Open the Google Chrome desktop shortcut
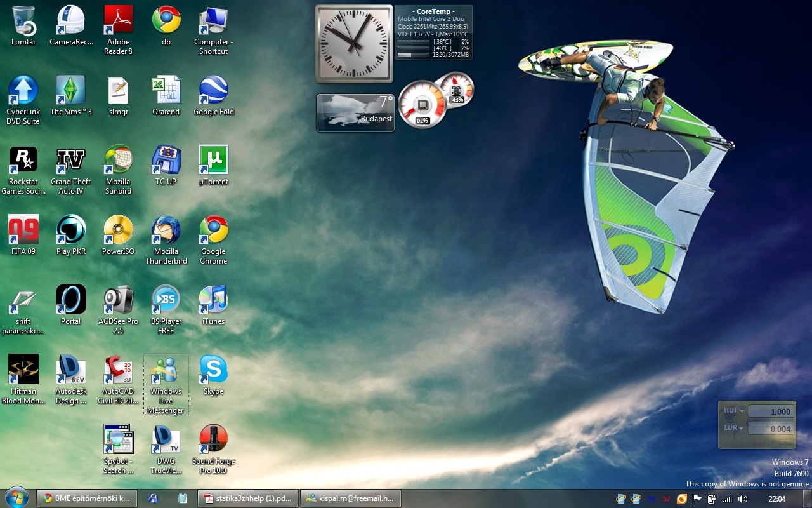812x508 pixels. [214, 239]
